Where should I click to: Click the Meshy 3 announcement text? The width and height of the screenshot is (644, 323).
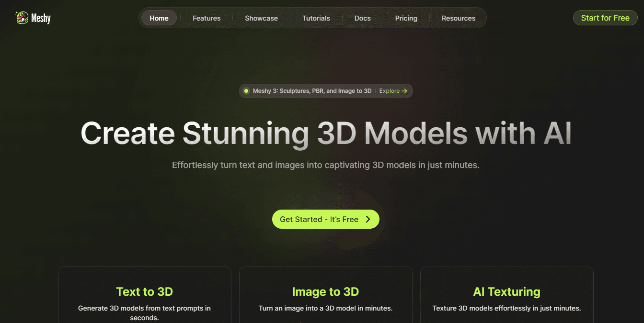[x=312, y=91]
